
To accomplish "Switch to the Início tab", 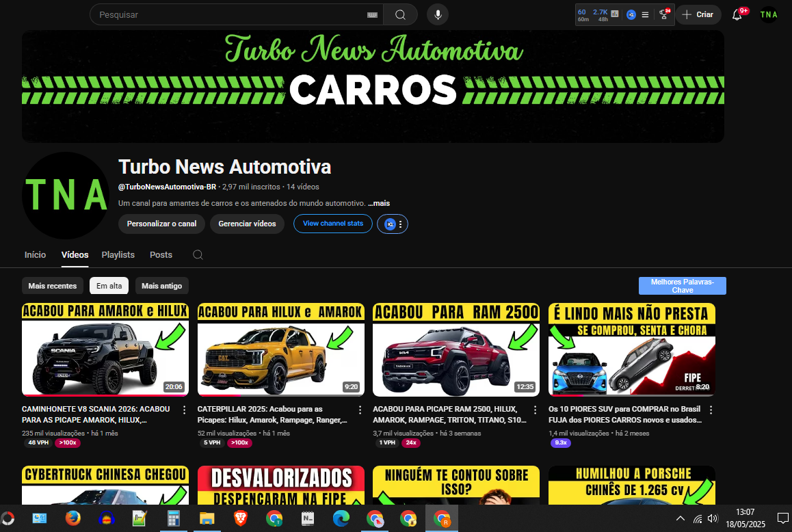I will click(x=36, y=255).
